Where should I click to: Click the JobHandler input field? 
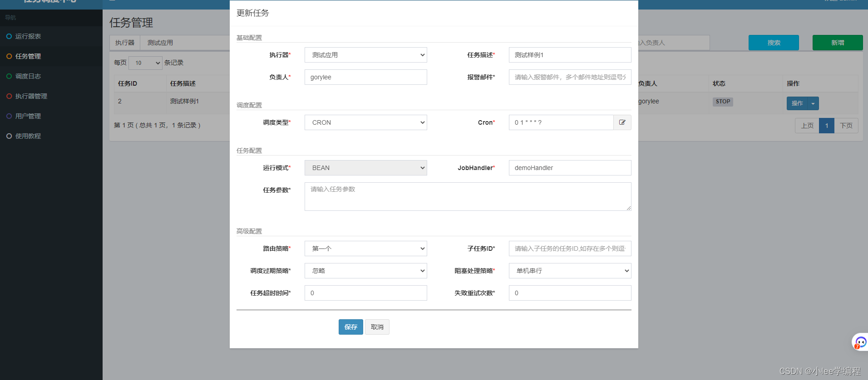click(x=570, y=168)
